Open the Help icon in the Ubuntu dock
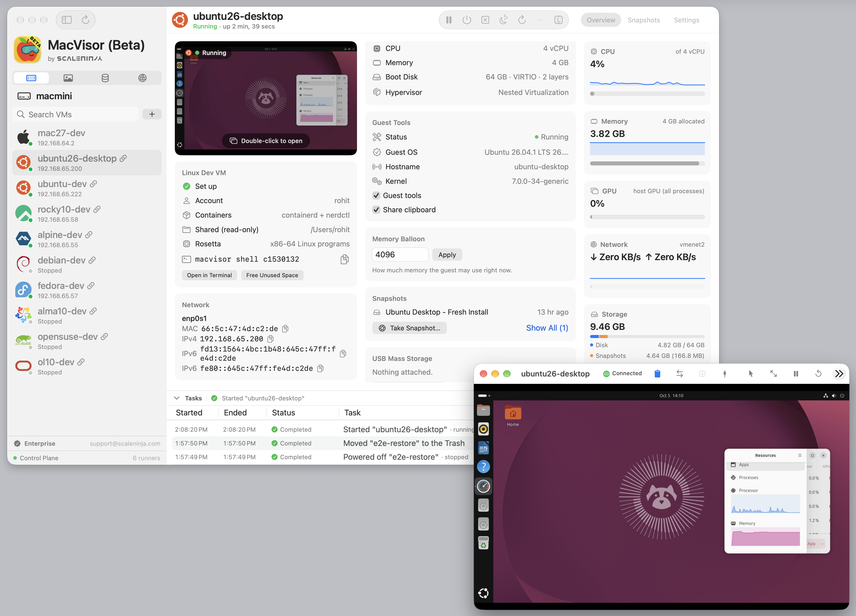This screenshot has height=616, width=856. 483,467
